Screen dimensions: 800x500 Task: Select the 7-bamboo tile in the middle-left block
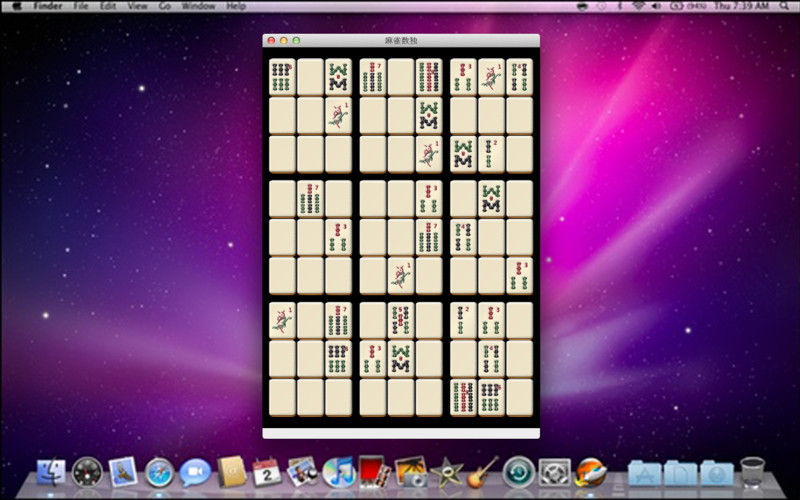click(x=310, y=198)
